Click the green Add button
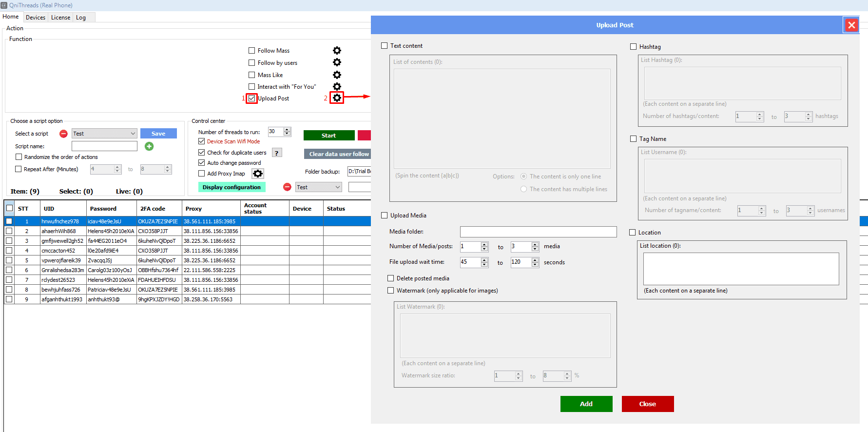The image size is (868, 432). click(586, 404)
